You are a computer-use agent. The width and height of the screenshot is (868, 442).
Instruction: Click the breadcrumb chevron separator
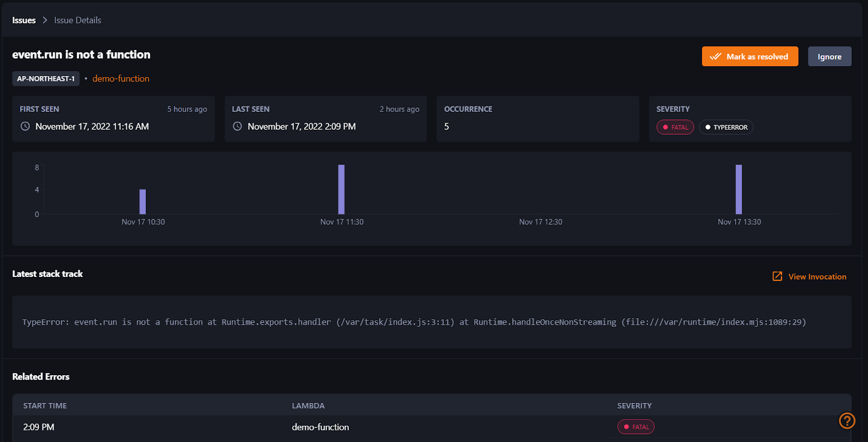[45, 20]
